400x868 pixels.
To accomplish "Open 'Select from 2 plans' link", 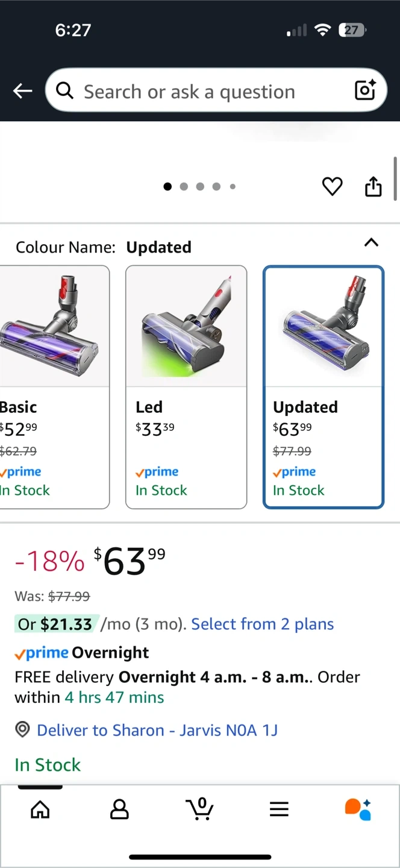I will point(263,624).
